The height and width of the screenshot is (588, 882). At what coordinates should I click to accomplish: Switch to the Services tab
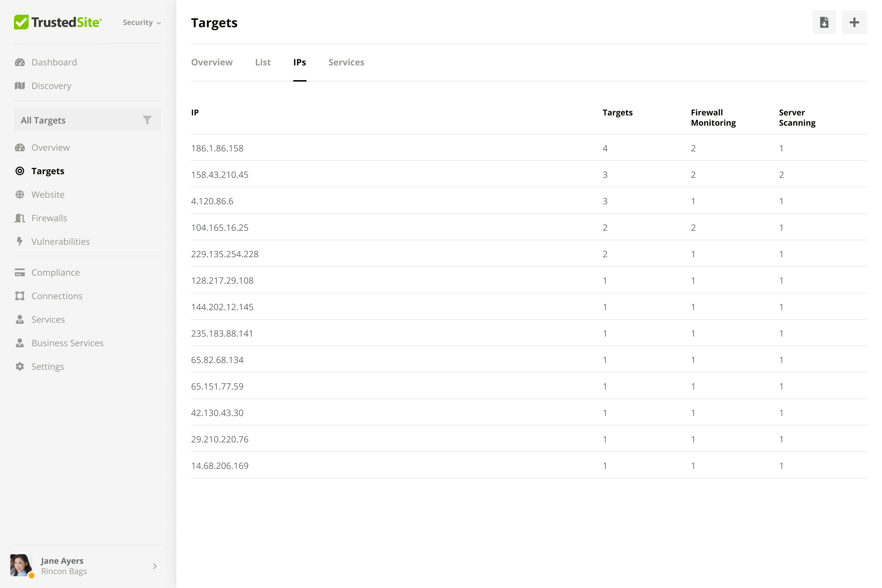346,62
